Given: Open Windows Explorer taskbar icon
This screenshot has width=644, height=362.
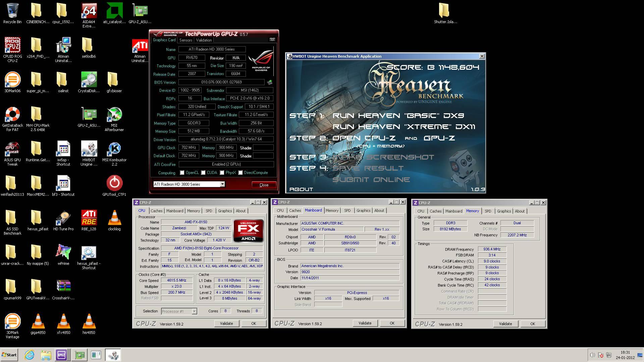Looking at the screenshot, I should 46,355.
